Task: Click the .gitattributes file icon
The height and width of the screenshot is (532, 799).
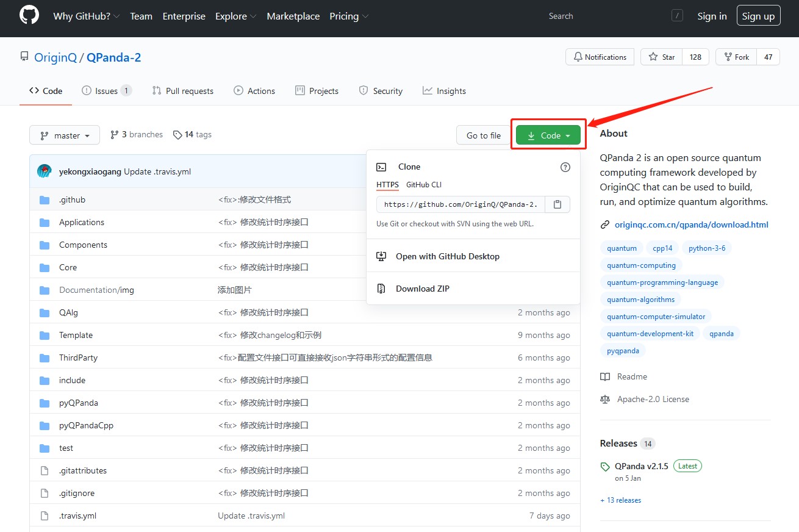Action: [44, 471]
